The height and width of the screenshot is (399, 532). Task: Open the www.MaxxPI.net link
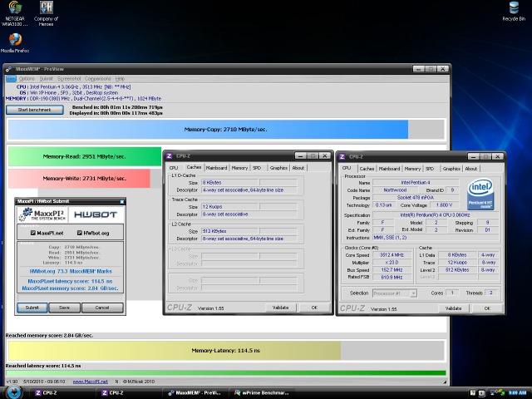[91, 382]
